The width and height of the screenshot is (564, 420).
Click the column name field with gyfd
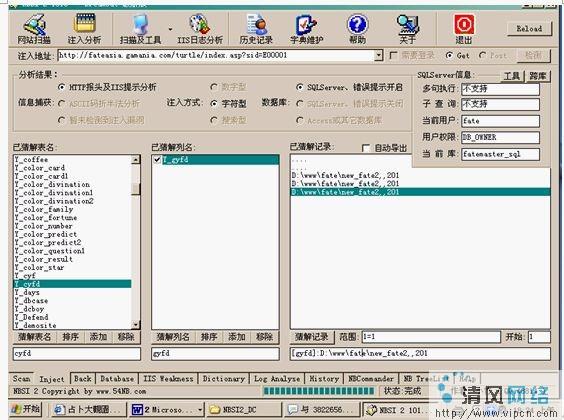point(215,353)
